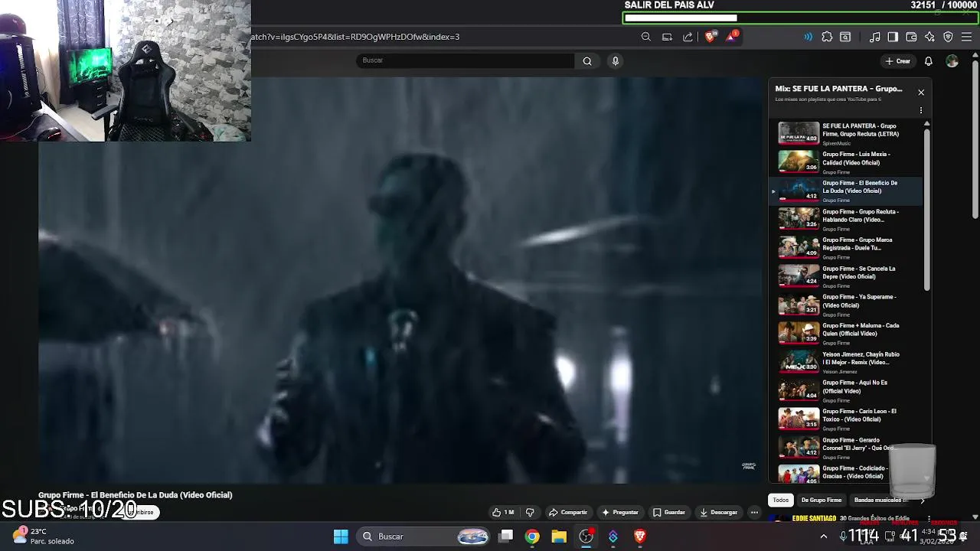This screenshot has width=980, height=551.
Task: Close the Mix playlist panel
Action: point(921,93)
